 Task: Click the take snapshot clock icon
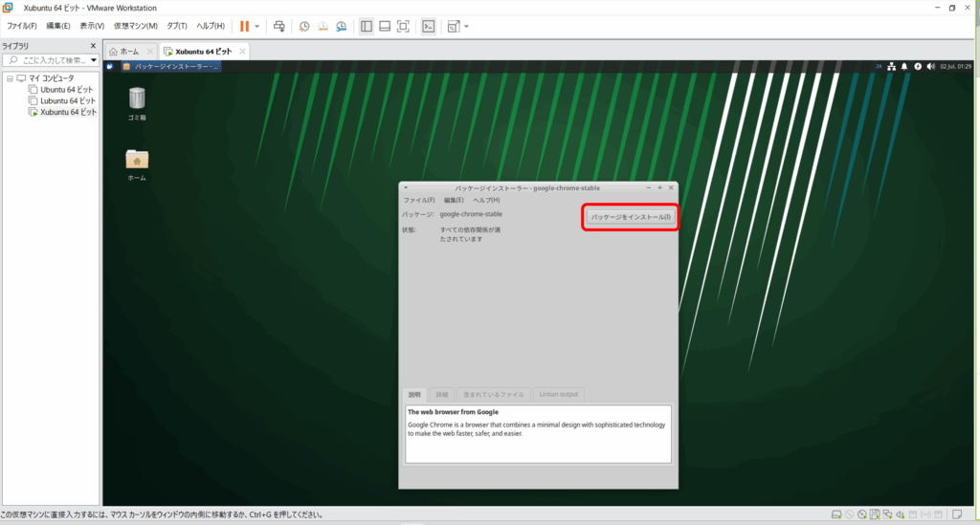(x=304, y=26)
